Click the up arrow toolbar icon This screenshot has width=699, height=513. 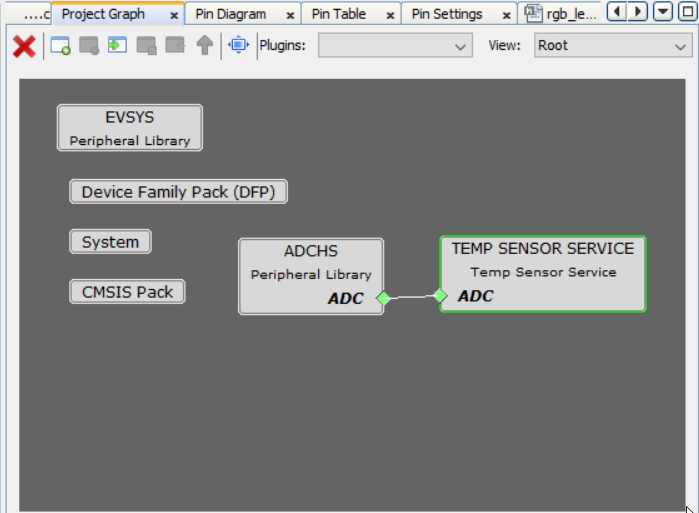204,46
